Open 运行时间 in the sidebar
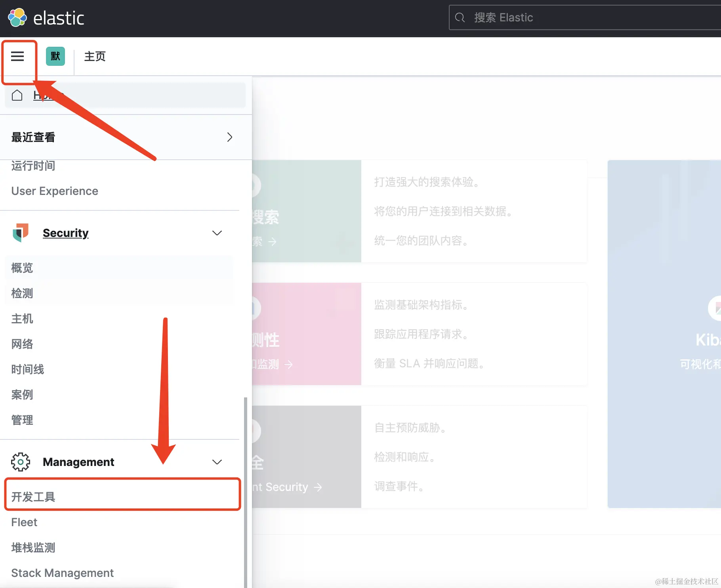Viewport: 721px width, 588px height. [33, 166]
